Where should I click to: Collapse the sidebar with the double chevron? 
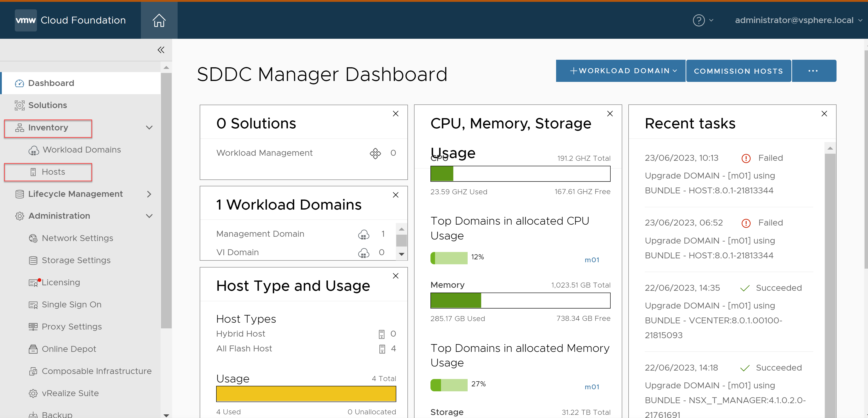(x=161, y=50)
